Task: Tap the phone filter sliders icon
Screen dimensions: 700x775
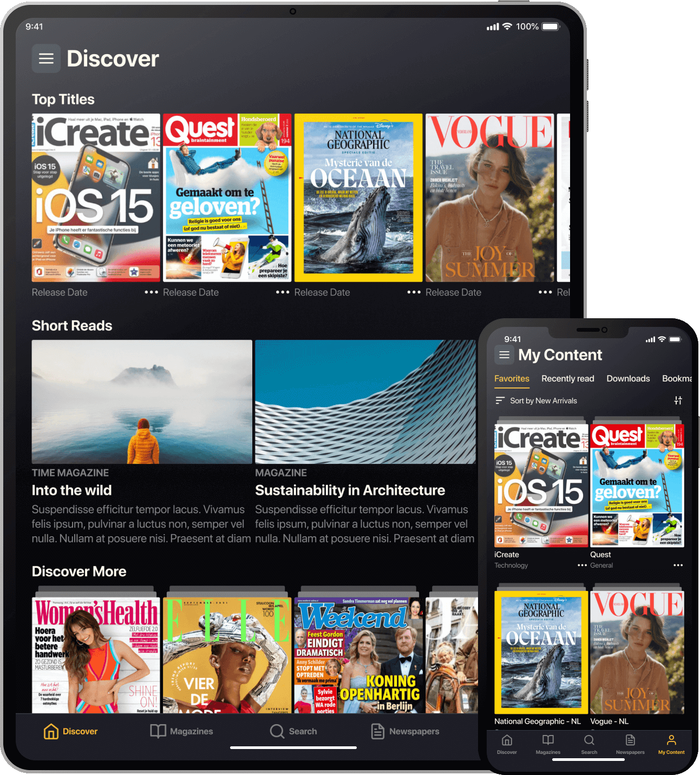Action: [678, 400]
